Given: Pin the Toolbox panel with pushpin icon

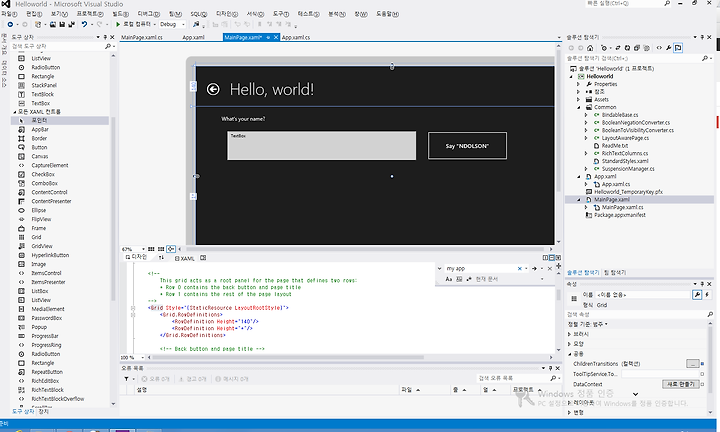Looking at the screenshot, I should point(105,37).
